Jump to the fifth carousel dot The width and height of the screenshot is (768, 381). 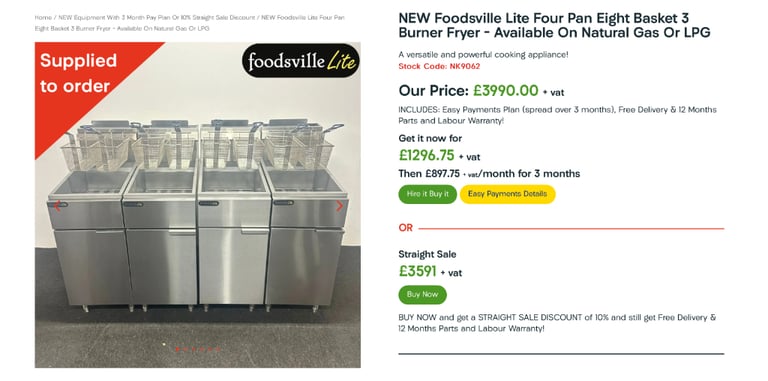click(x=210, y=349)
